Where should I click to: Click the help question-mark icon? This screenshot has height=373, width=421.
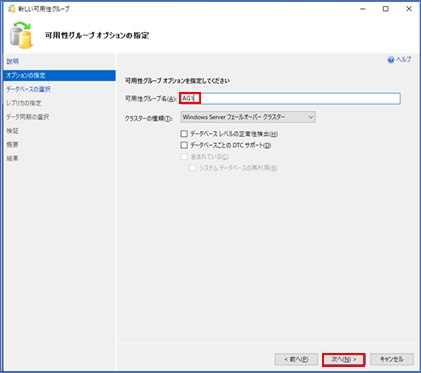tap(391, 60)
